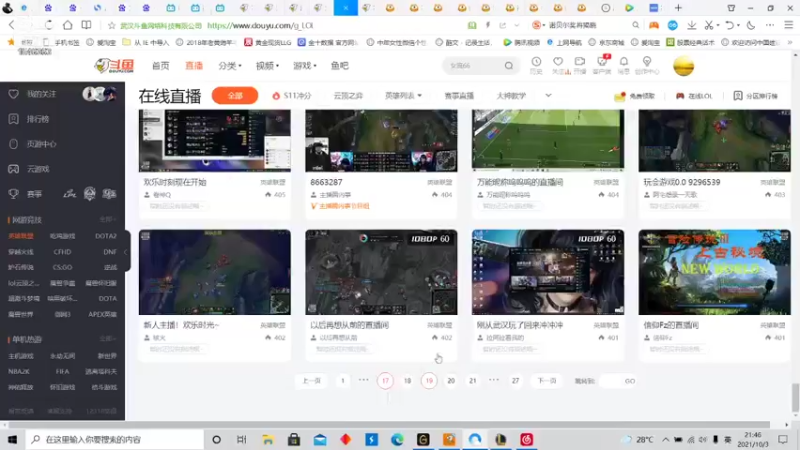Image resolution: width=800 pixels, height=450 pixels.
Task: Open the NEW WORLD stream thumbnail
Action: [x=714, y=272]
